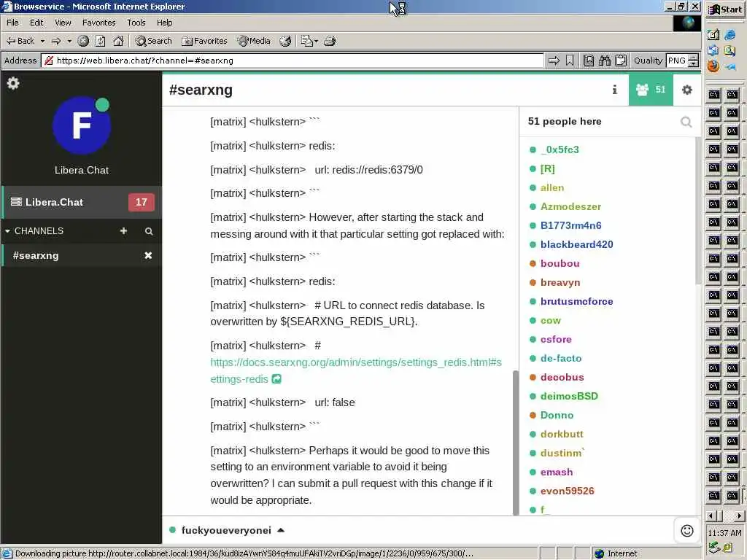
Task: Click the History toolbar icon
Action: click(285, 41)
